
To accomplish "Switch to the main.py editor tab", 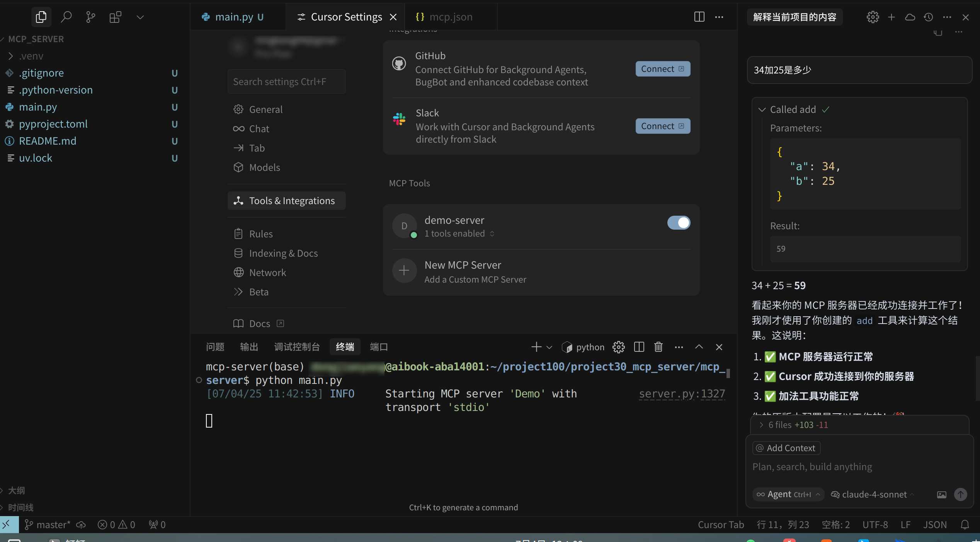I will (x=233, y=17).
